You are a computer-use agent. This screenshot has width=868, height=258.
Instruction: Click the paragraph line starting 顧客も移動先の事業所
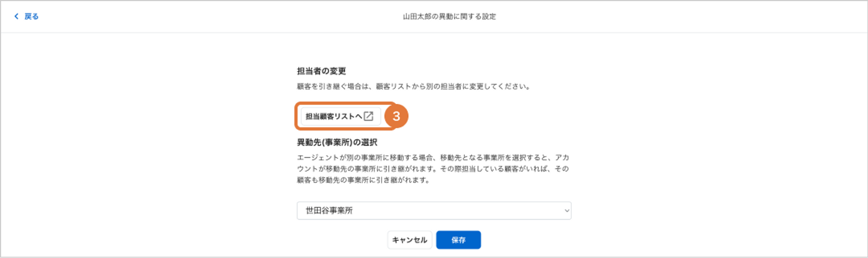(364, 180)
